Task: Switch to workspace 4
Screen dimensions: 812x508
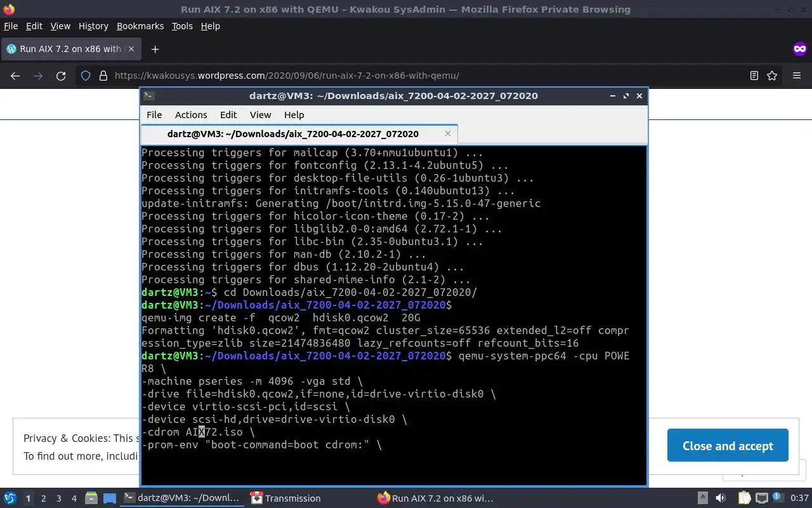Action: (74, 498)
